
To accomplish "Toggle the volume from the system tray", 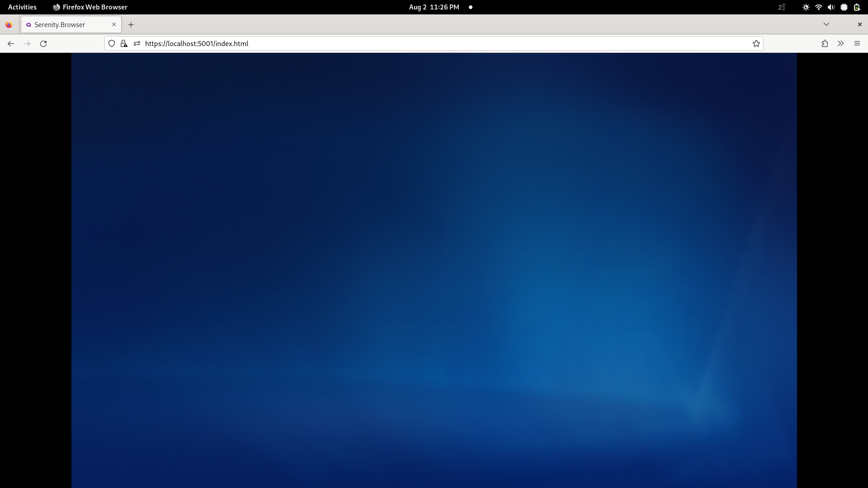I will (831, 7).
